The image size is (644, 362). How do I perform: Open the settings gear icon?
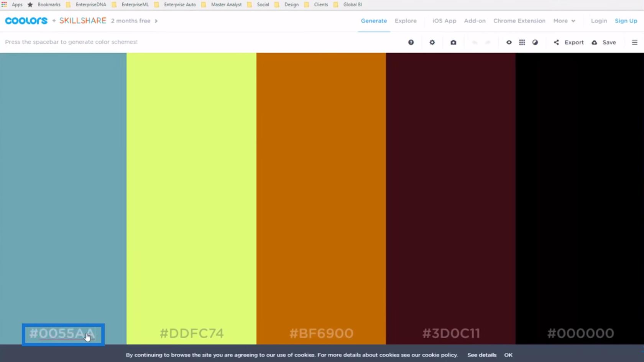pyautogui.click(x=432, y=42)
